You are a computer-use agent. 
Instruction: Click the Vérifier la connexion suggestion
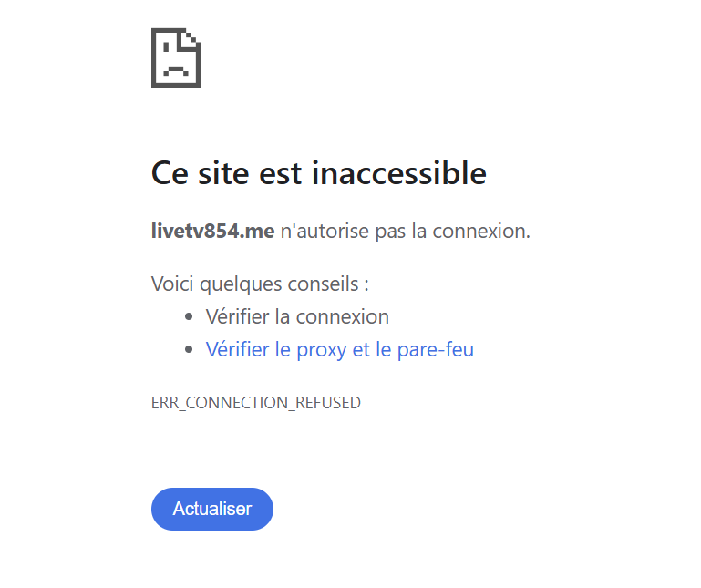(x=297, y=316)
